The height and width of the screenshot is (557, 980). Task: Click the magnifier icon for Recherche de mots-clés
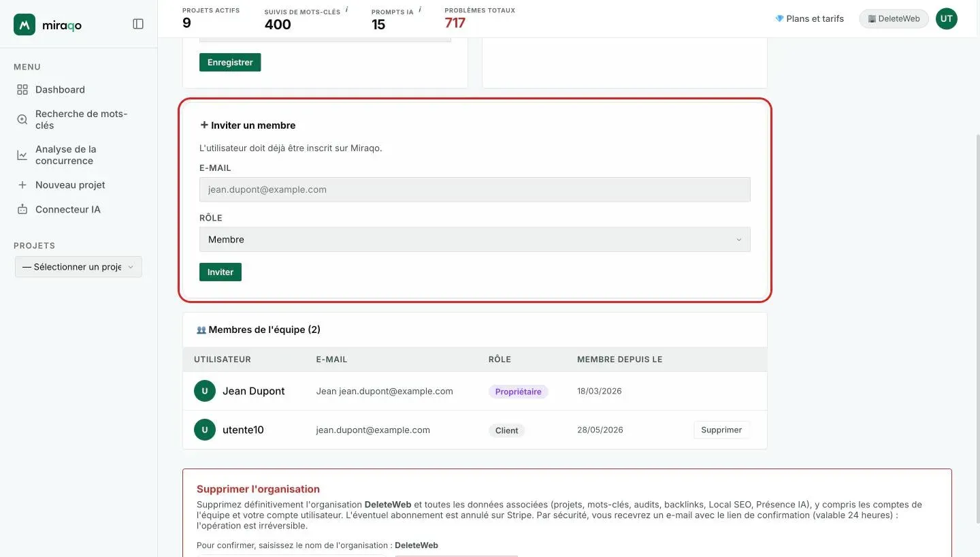click(x=22, y=120)
